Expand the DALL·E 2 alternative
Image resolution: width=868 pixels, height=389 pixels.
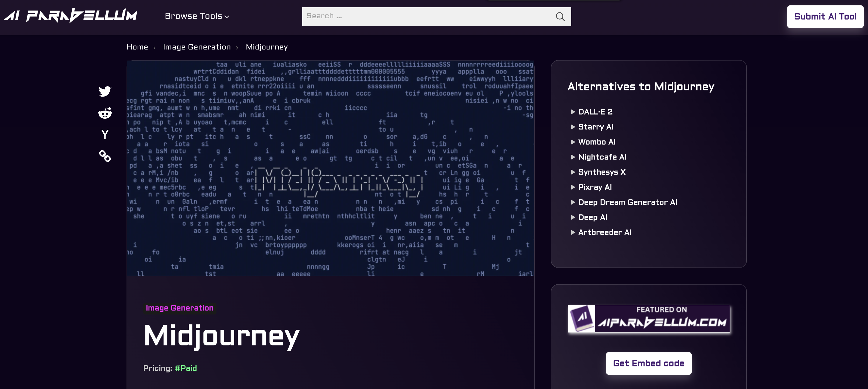tap(595, 112)
